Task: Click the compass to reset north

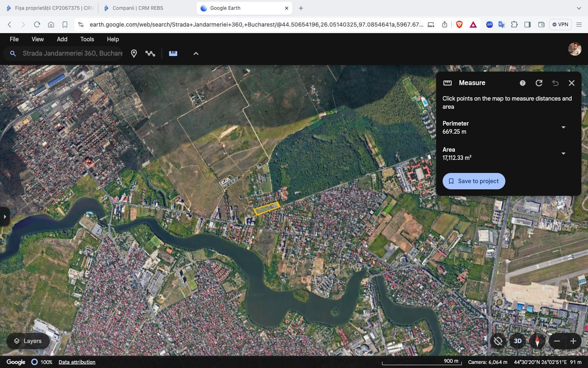Action: 537,341
